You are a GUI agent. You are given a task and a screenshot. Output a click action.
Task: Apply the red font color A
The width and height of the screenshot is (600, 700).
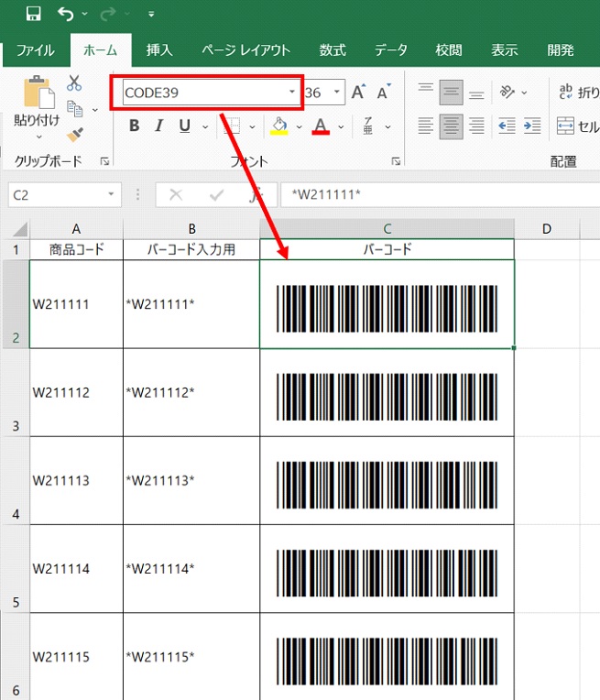321,126
